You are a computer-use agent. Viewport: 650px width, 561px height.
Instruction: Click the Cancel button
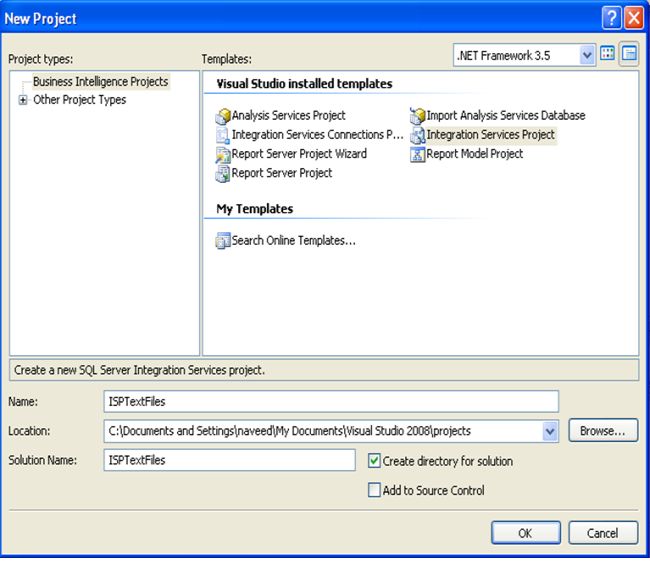click(x=603, y=533)
